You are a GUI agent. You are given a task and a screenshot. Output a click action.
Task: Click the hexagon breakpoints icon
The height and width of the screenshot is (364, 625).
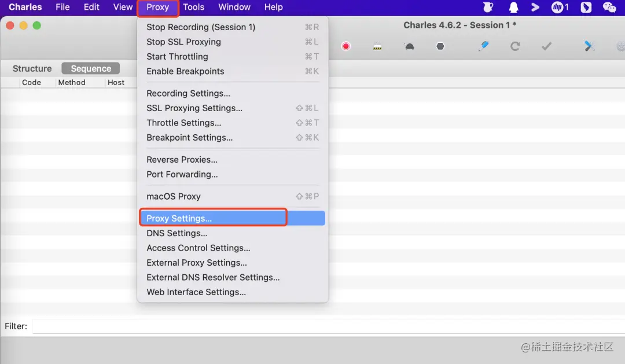[x=440, y=46]
